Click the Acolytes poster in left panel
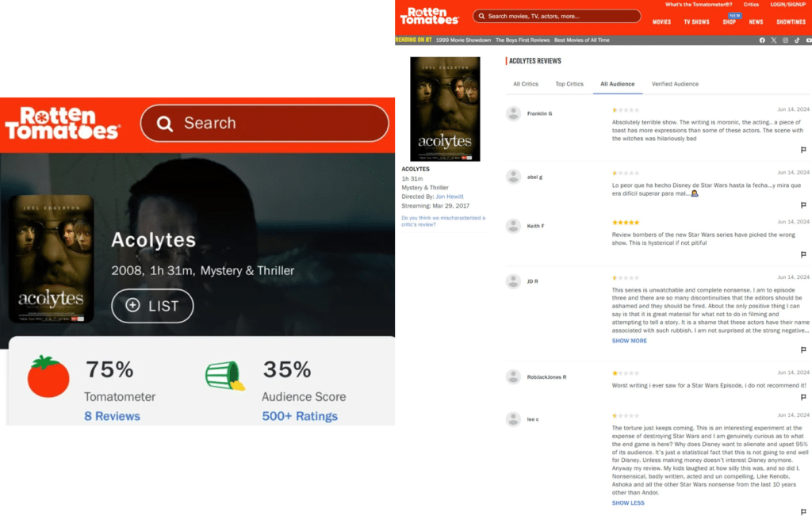 pyautogui.click(x=52, y=258)
